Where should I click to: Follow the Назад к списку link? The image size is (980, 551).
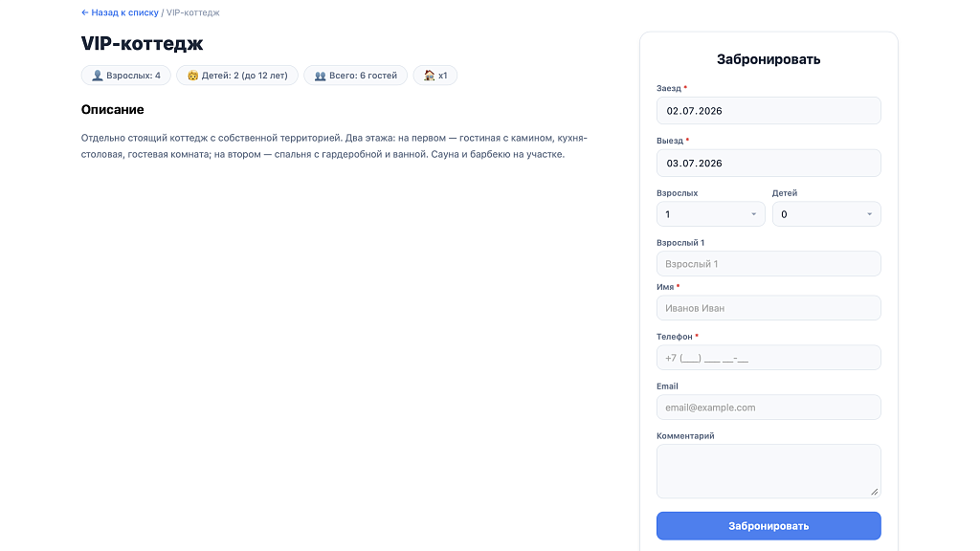[125, 12]
